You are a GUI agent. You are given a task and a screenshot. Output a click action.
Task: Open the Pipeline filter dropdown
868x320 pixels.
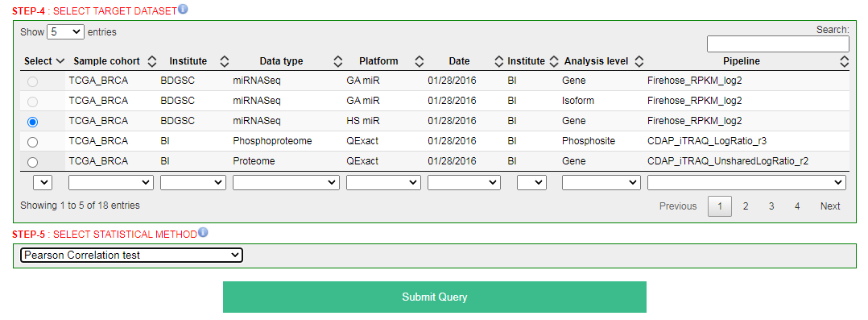[x=746, y=182]
